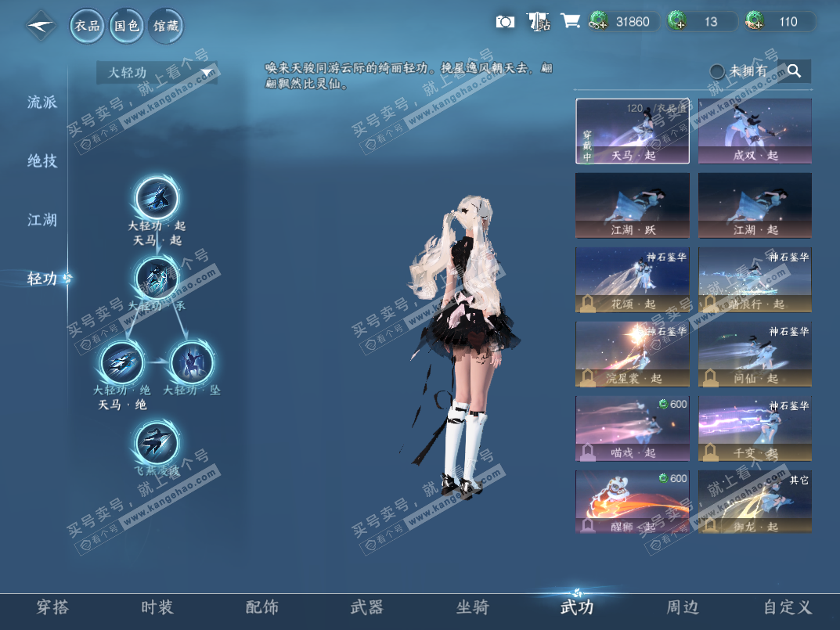Screen dimensions: 840x630
Task: Open the screenshot camera tool
Action: (x=505, y=21)
